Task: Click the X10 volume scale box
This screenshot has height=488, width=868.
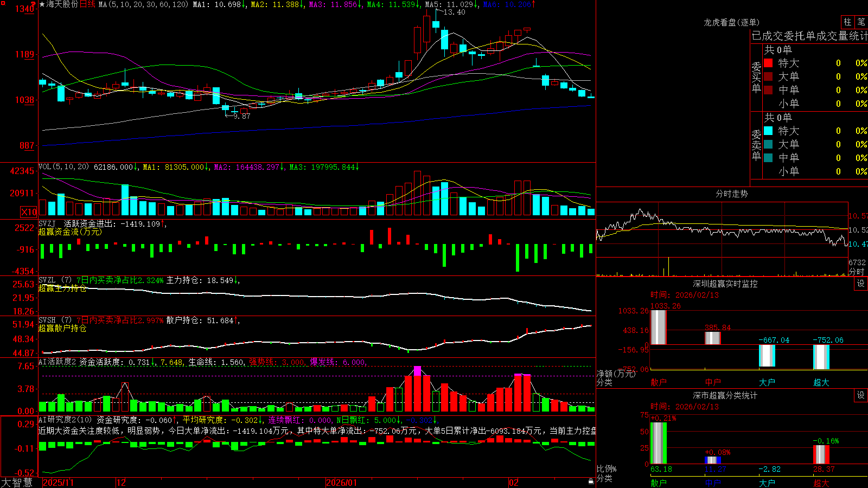Action: (29, 212)
